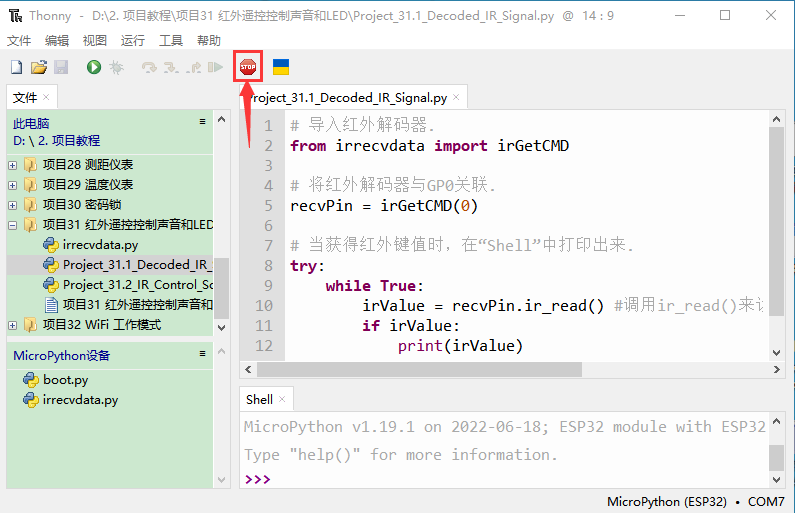The height and width of the screenshot is (513, 795).
Task: Close the Project_31.1_Decoded_IR_Signal.py editor tab
Action: [x=456, y=98]
